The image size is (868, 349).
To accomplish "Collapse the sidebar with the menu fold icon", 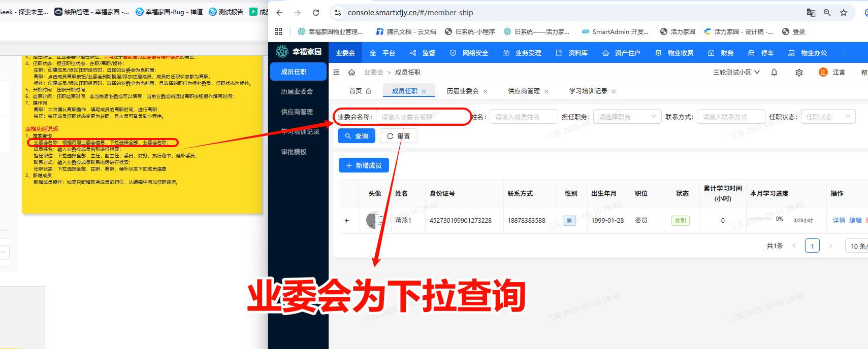I will click(x=336, y=73).
